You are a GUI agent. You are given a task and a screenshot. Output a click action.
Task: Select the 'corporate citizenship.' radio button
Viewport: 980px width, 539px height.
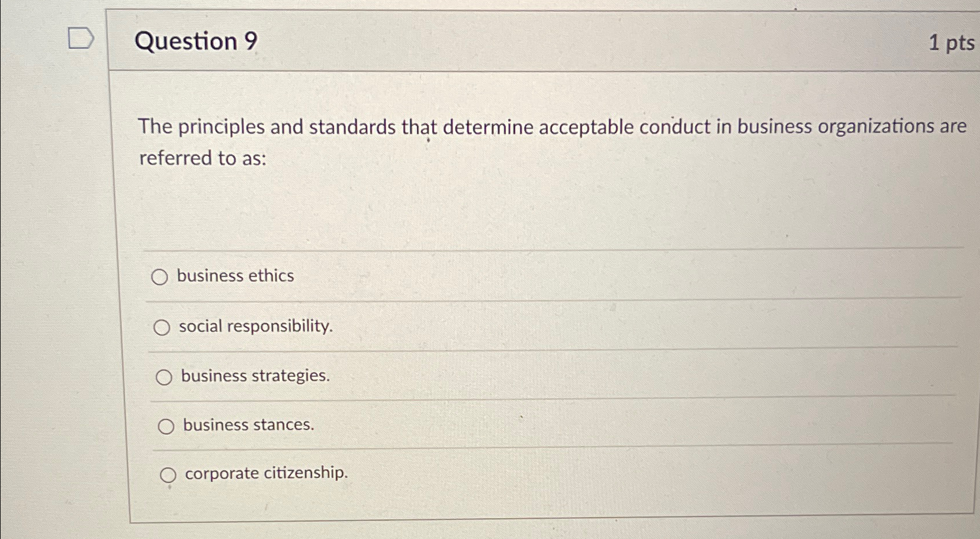[169, 476]
